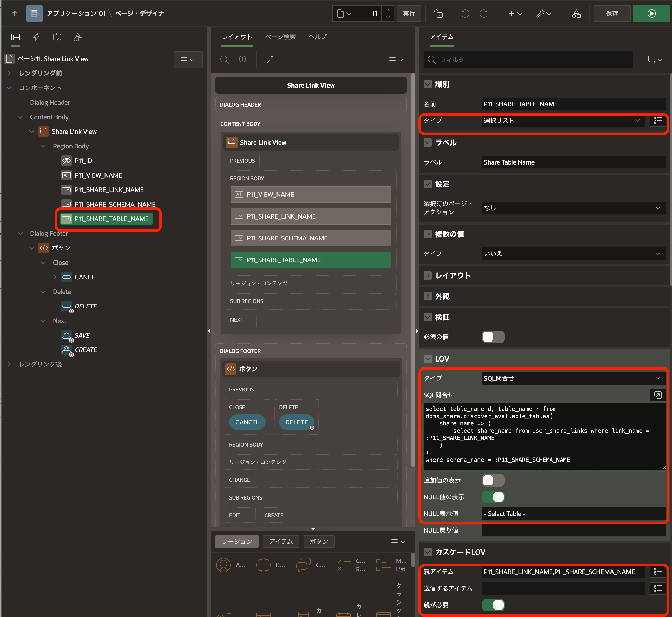Click the Zoom In magnifier in layout
Image resolution: width=672 pixels, height=617 pixels.
(x=243, y=60)
